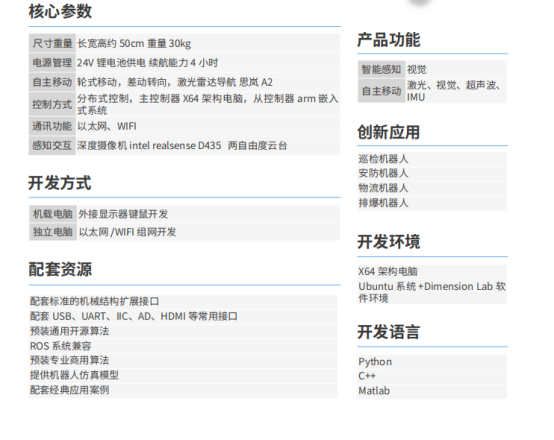Click the 巡检机器人 list entry
This screenshot has height=440, width=554.
click(383, 159)
